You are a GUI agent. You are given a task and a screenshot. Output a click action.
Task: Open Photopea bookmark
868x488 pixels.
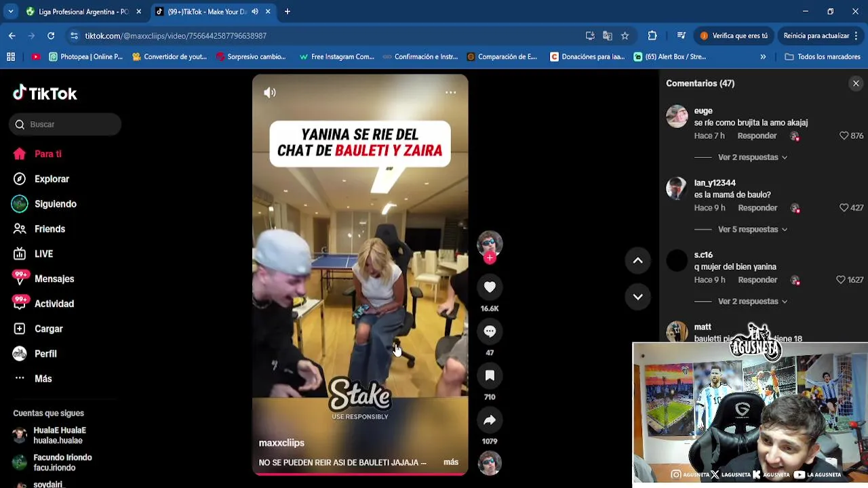(86, 57)
